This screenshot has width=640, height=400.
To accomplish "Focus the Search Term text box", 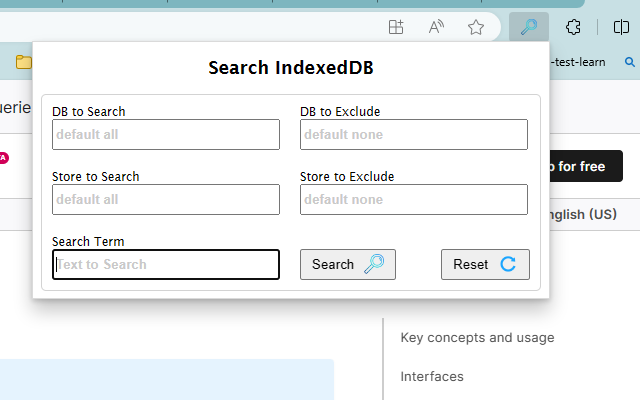I will point(166,264).
